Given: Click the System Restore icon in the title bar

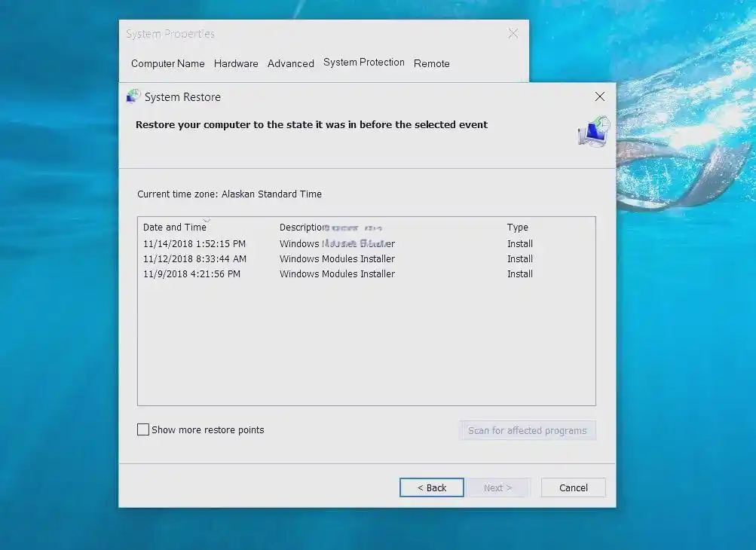Looking at the screenshot, I should (133, 96).
